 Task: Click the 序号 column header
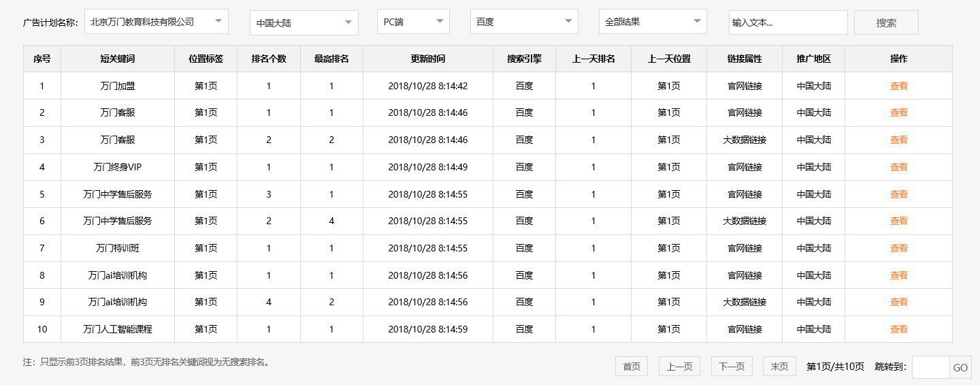tap(42, 59)
